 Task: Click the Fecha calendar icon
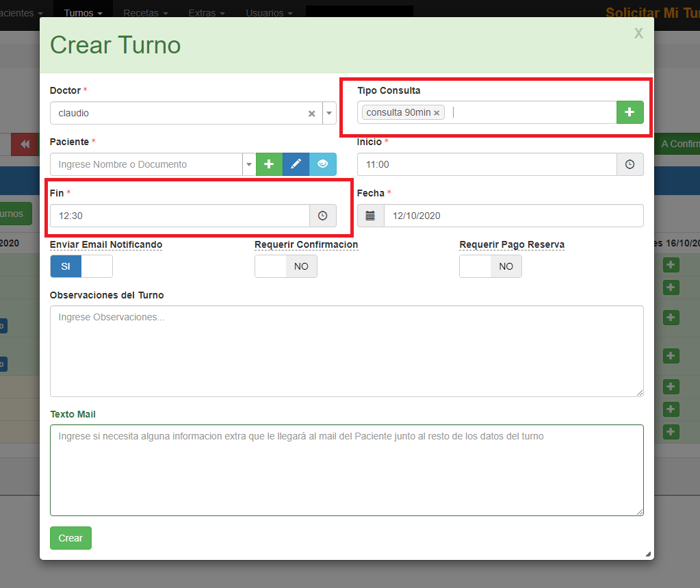click(370, 216)
